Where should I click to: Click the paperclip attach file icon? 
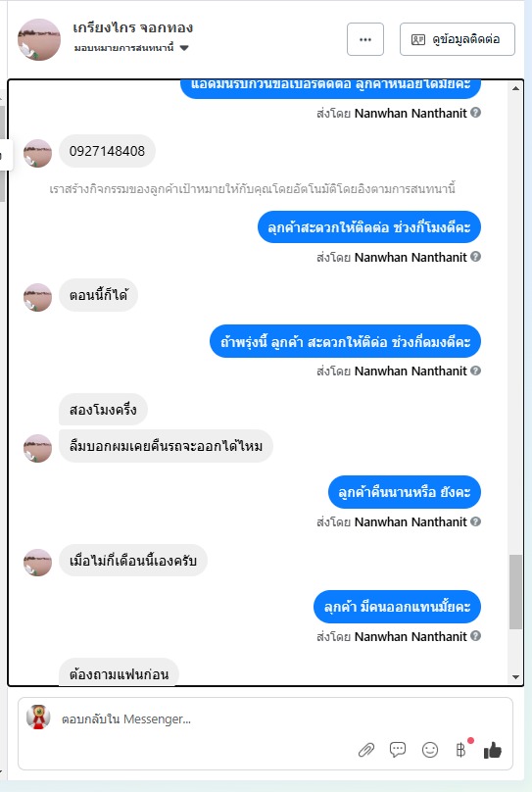(366, 750)
